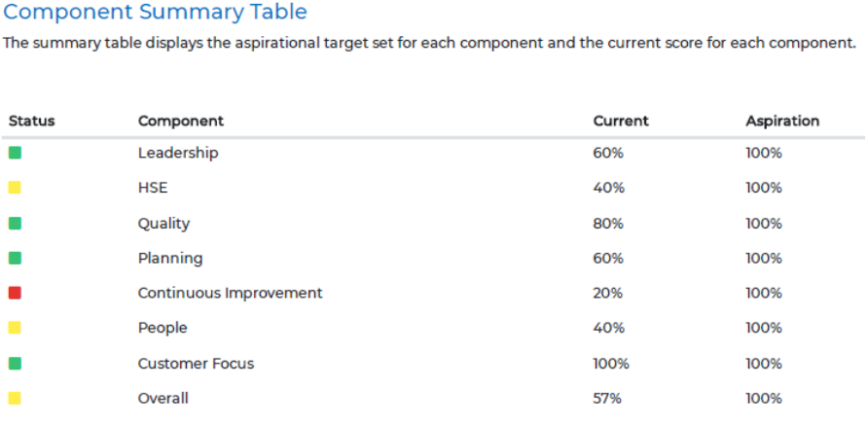Click the Continuous Improvement row label
868x421 pixels.
(x=230, y=293)
